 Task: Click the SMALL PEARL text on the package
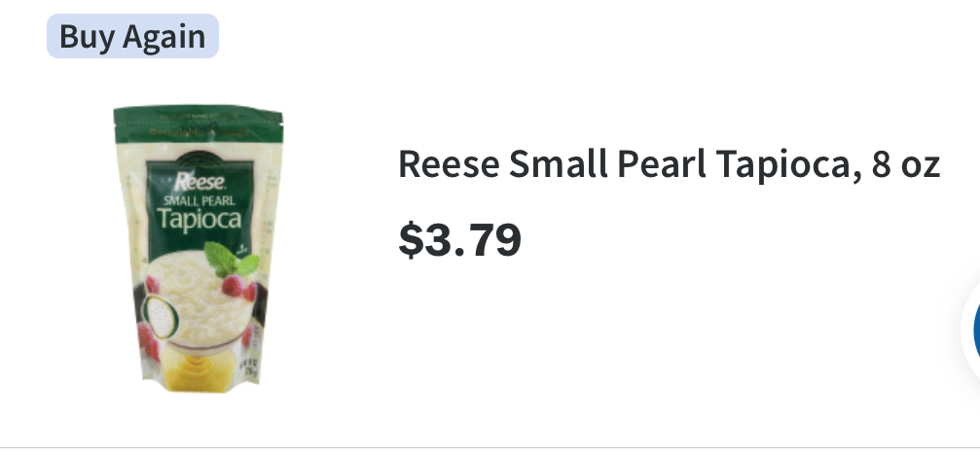click(x=199, y=200)
